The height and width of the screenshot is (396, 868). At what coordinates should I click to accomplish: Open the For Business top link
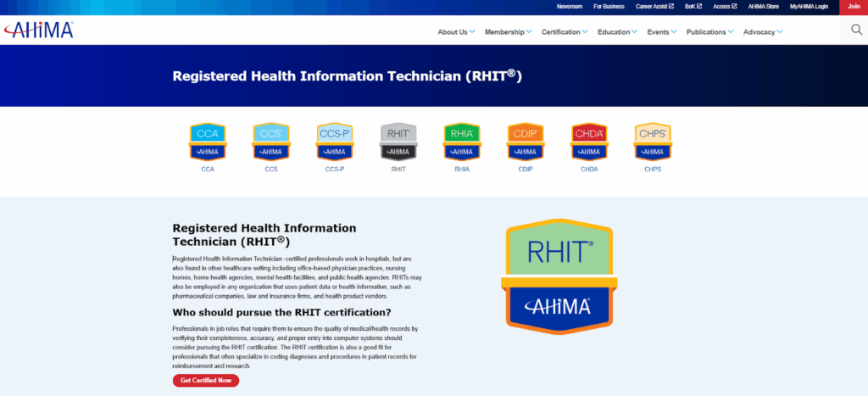point(609,7)
